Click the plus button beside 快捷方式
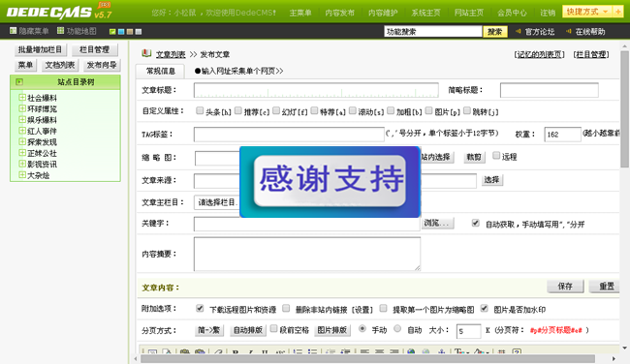Viewport: 630px width, 364px height. coord(617,12)
